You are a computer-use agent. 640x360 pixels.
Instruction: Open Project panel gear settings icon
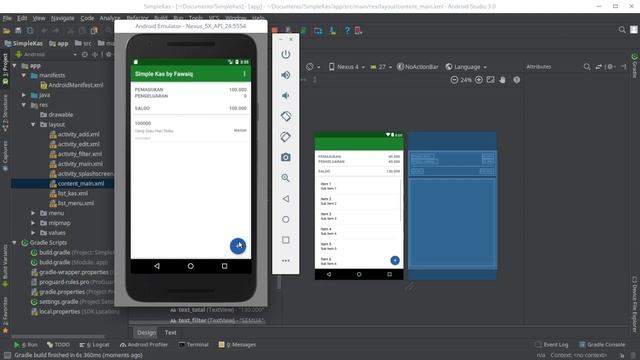pos(109,54)
